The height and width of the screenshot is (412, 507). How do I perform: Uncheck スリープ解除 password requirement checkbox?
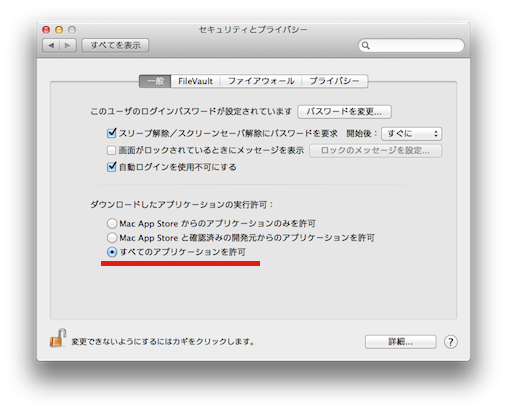[111, 133]
